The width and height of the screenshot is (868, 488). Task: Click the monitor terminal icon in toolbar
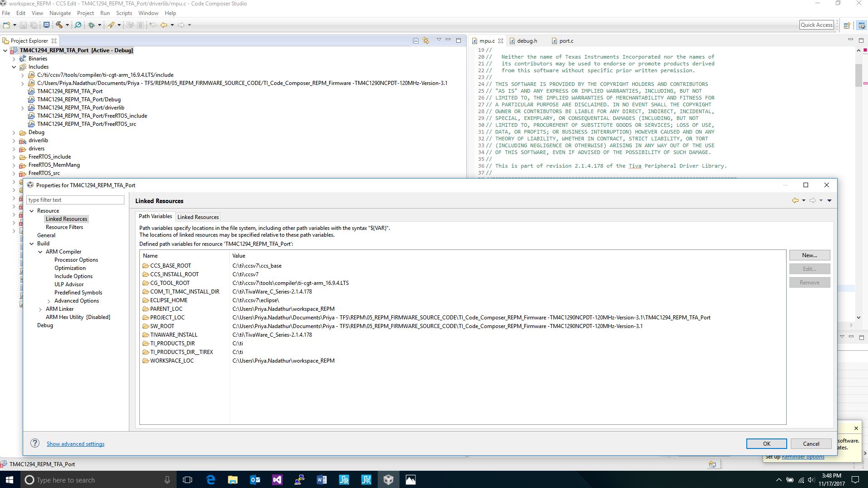pos(46,25)
